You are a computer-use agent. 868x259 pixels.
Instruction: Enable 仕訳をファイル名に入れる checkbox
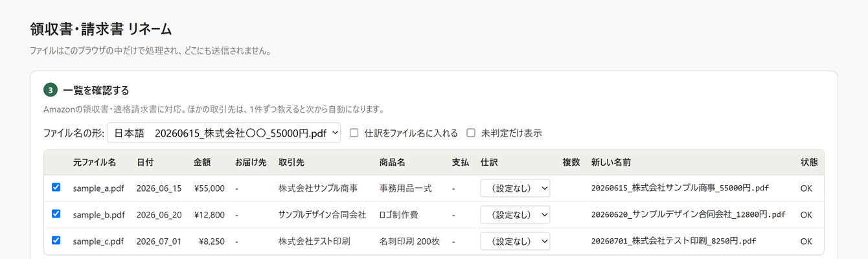point(354,133)
